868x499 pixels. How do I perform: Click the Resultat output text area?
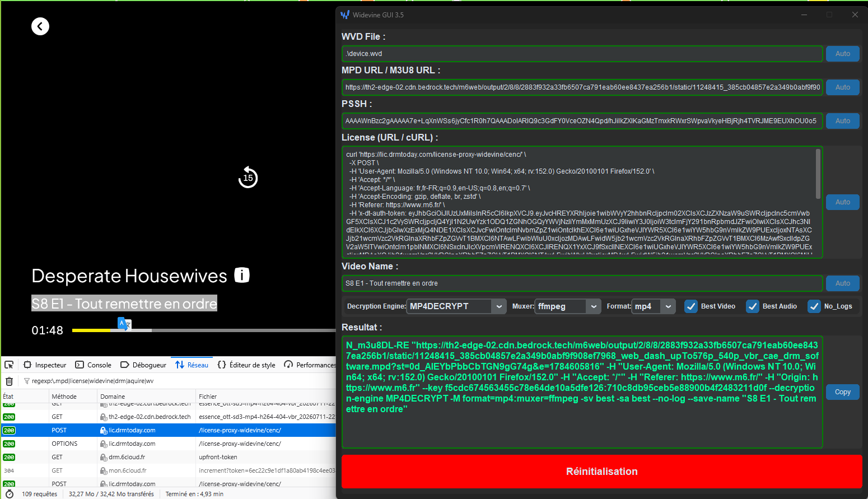click(582, 392)
